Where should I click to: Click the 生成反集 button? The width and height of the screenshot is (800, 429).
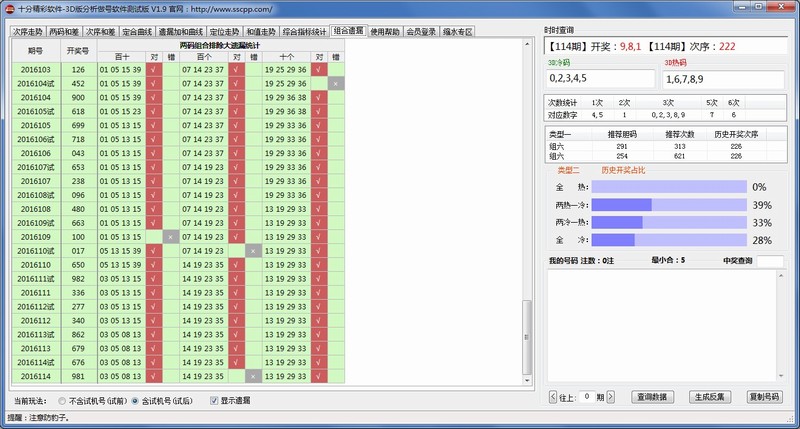[709, 397]
